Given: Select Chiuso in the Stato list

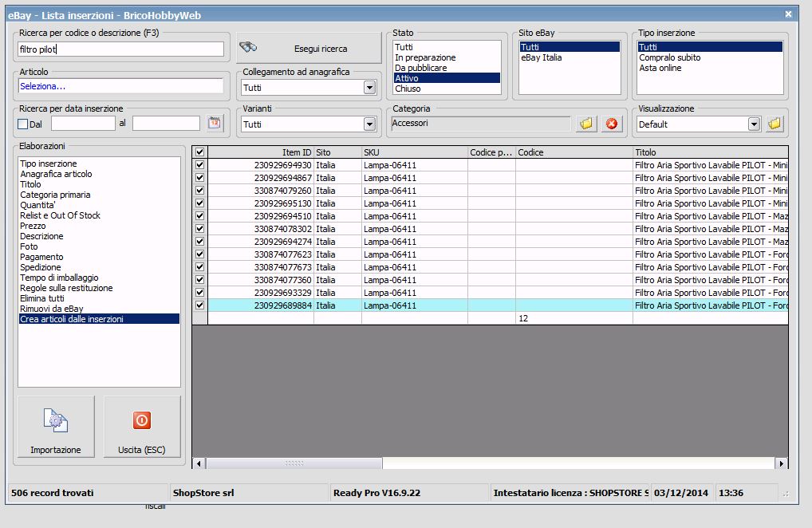Looking at the screenshot, I should tap(408, 89).
